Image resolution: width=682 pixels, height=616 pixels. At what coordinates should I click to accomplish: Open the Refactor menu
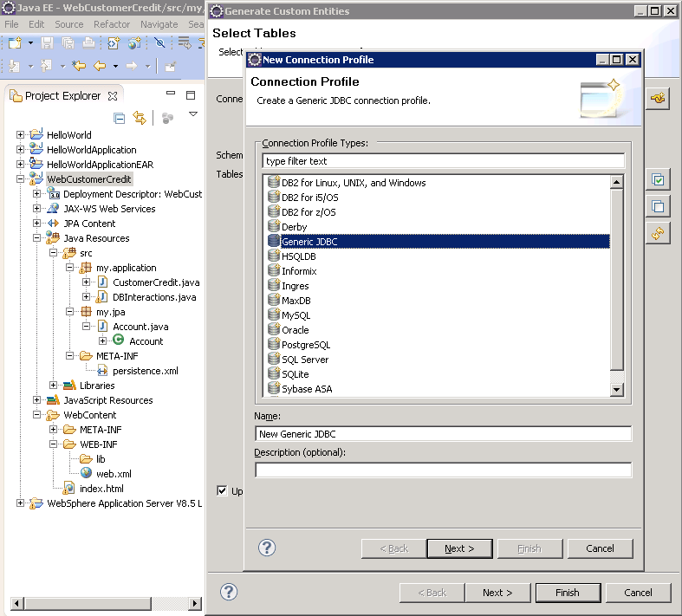112,24
